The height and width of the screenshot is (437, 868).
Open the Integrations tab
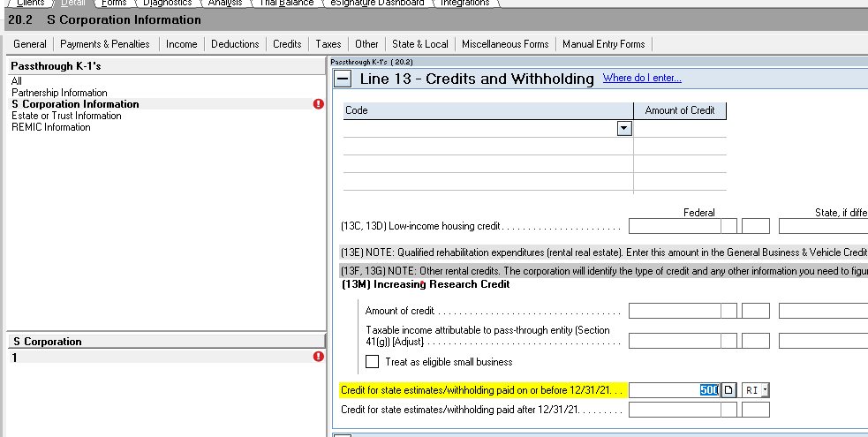coord(464,3)
